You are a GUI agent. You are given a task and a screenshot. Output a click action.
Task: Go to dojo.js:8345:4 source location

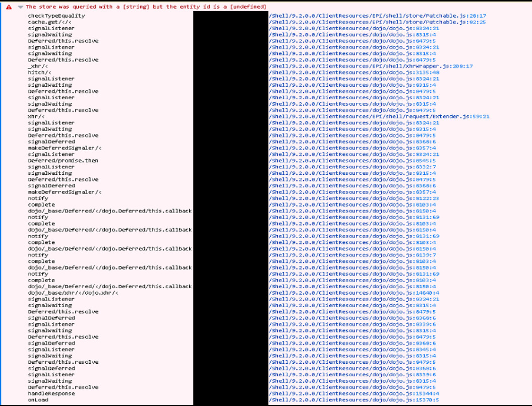coord(353,350)
